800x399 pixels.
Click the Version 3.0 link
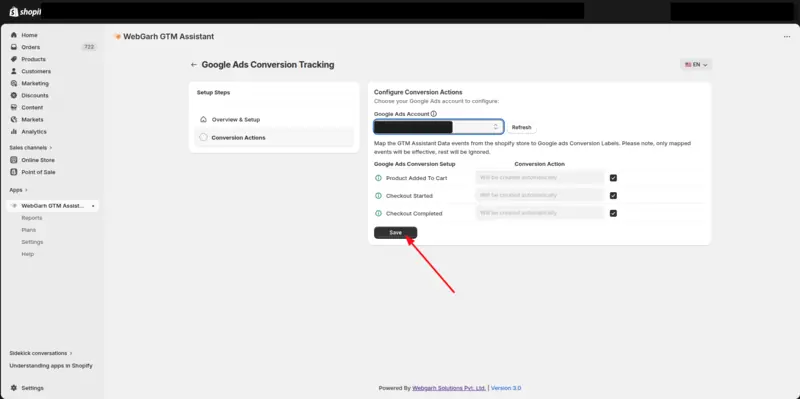[506, 388]
